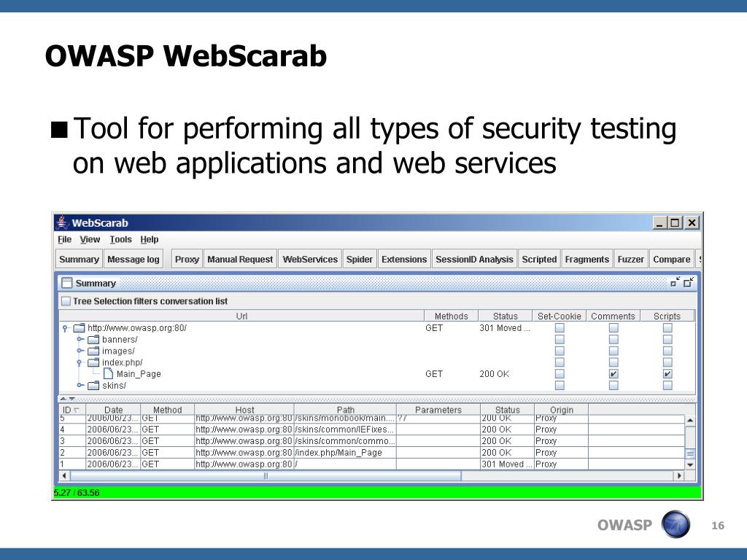Expand the images/ tree node

80,351
